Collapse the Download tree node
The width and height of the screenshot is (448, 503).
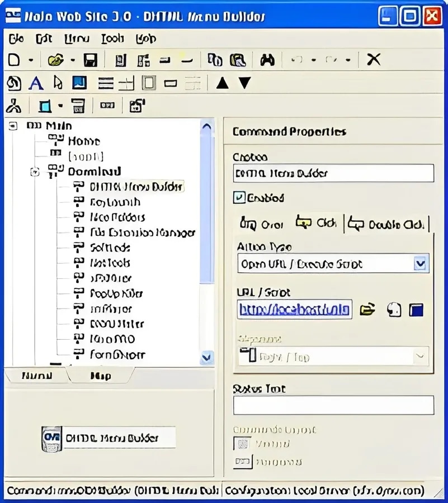[x=35, y=172]
